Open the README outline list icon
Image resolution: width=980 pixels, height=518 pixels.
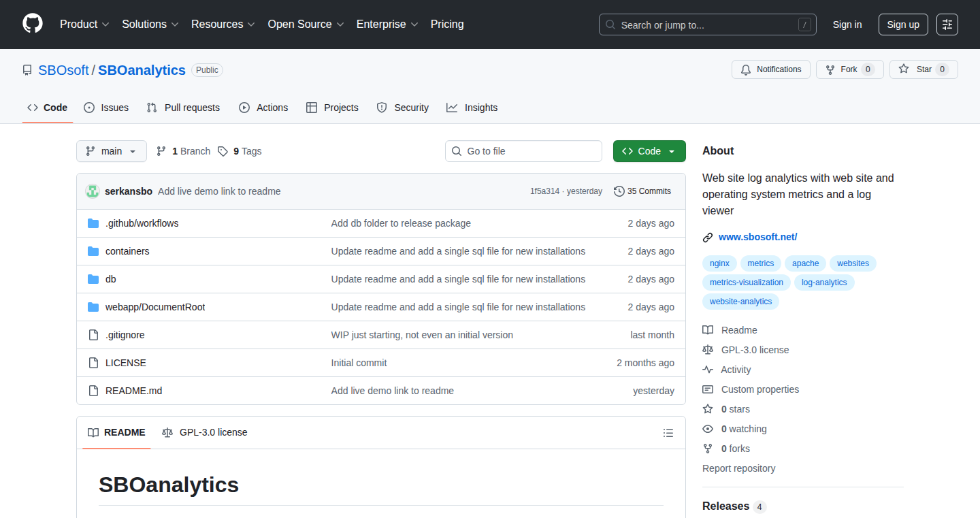[x=668, y=433]
